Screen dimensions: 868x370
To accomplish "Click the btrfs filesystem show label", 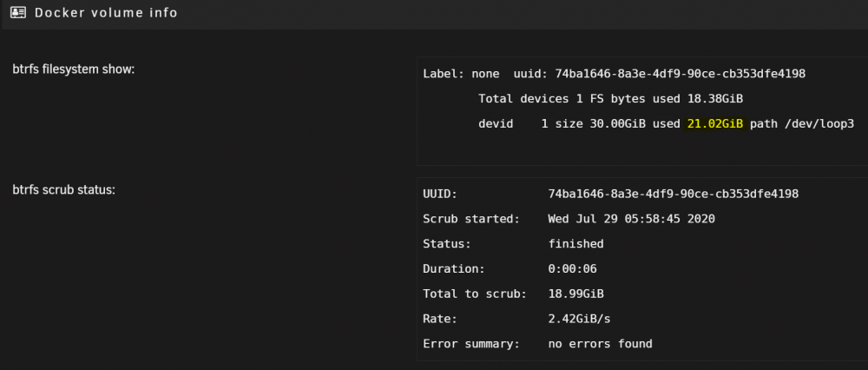I will tap(74, 69).
